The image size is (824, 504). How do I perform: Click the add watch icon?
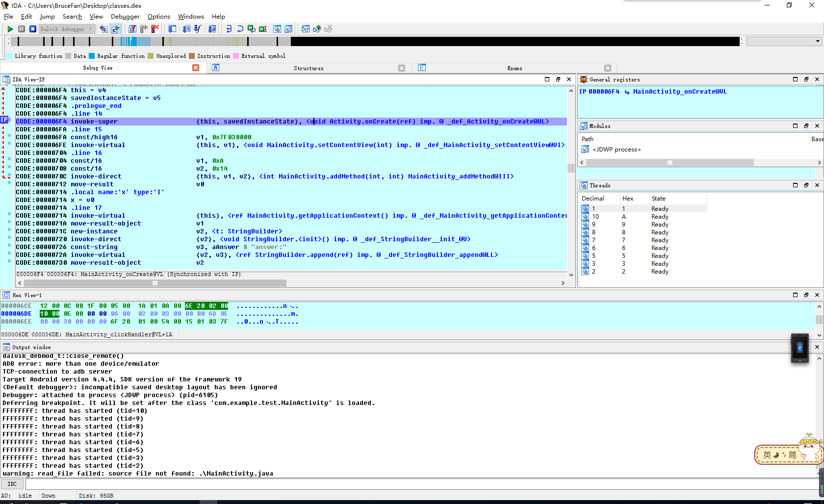coord(317,29)
